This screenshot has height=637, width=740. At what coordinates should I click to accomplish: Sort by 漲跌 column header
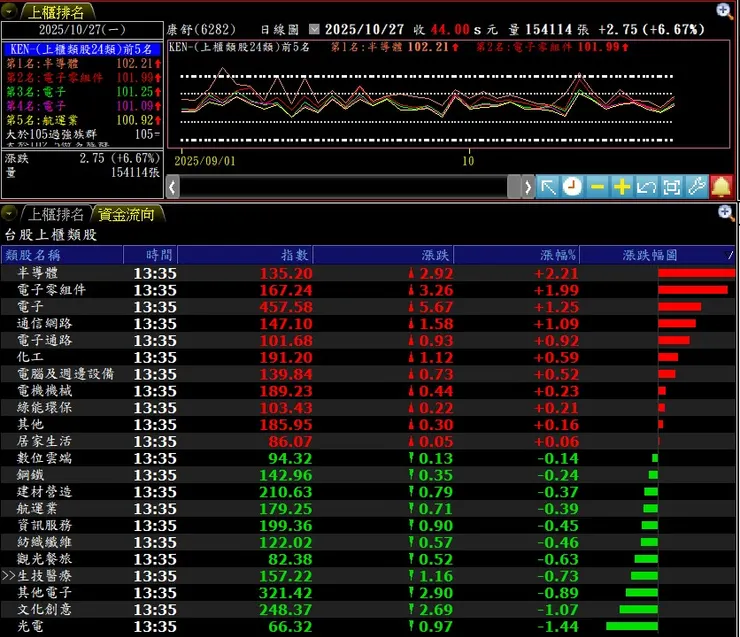coord(383,255)
